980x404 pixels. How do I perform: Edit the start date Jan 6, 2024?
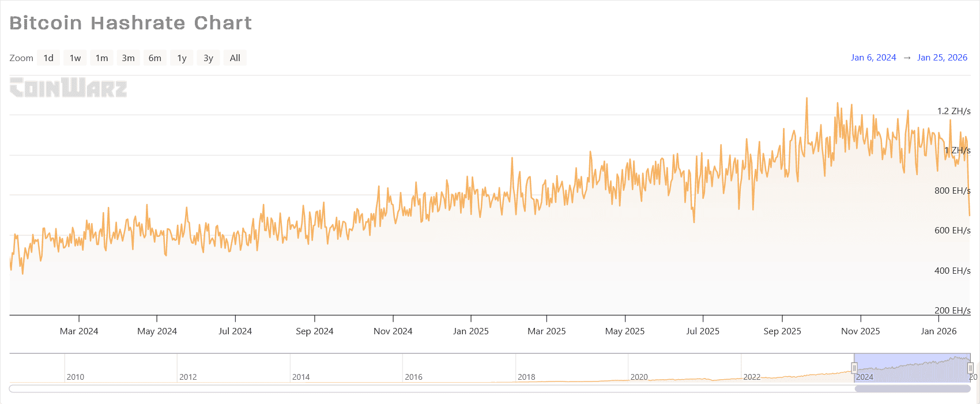[873, 58]
